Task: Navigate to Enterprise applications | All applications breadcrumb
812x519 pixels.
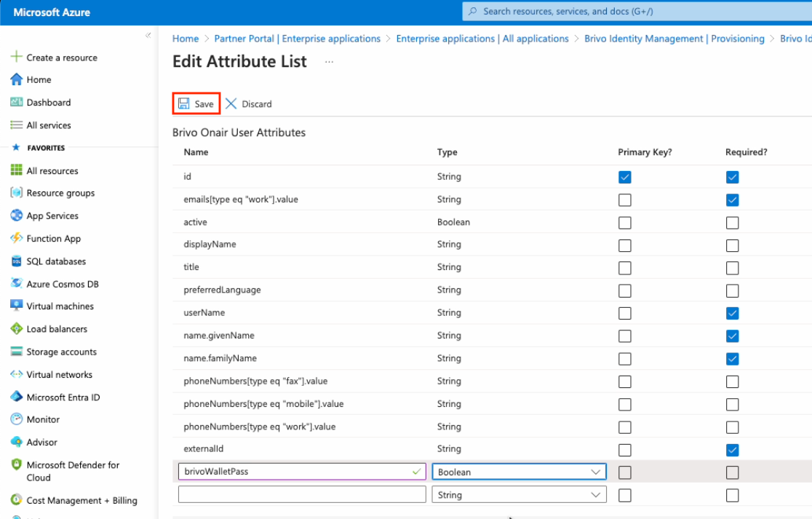Action: coord(482,38)
